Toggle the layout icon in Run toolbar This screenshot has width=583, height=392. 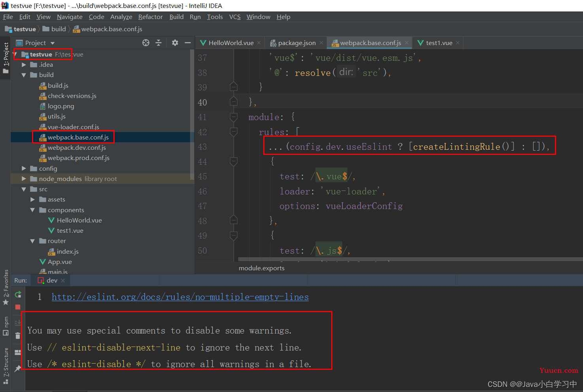[x=18, y=352]
